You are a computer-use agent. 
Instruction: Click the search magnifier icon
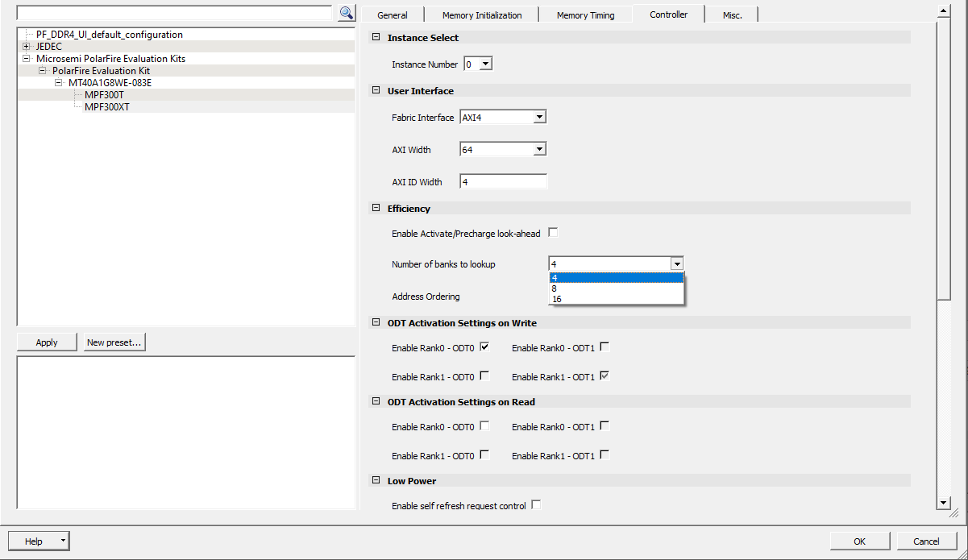point(346,13)
